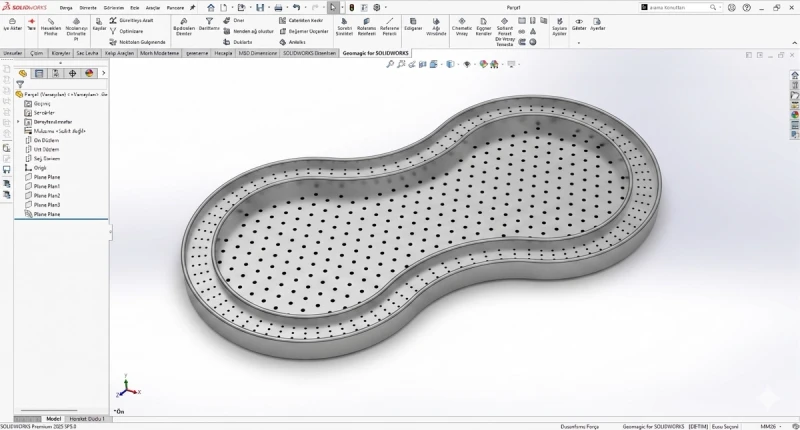Click the Nerden ağ oluştur button

tap(248, 31)
